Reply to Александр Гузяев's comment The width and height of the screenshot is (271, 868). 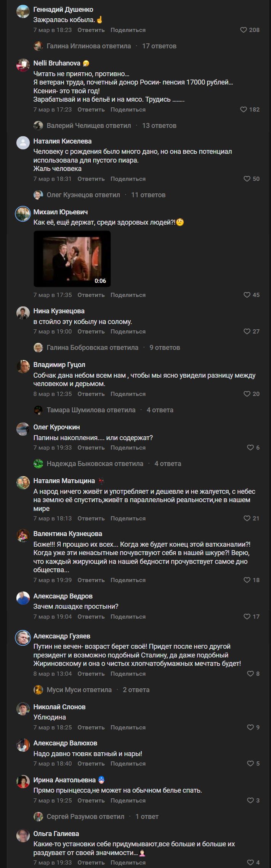coord(91,674)
